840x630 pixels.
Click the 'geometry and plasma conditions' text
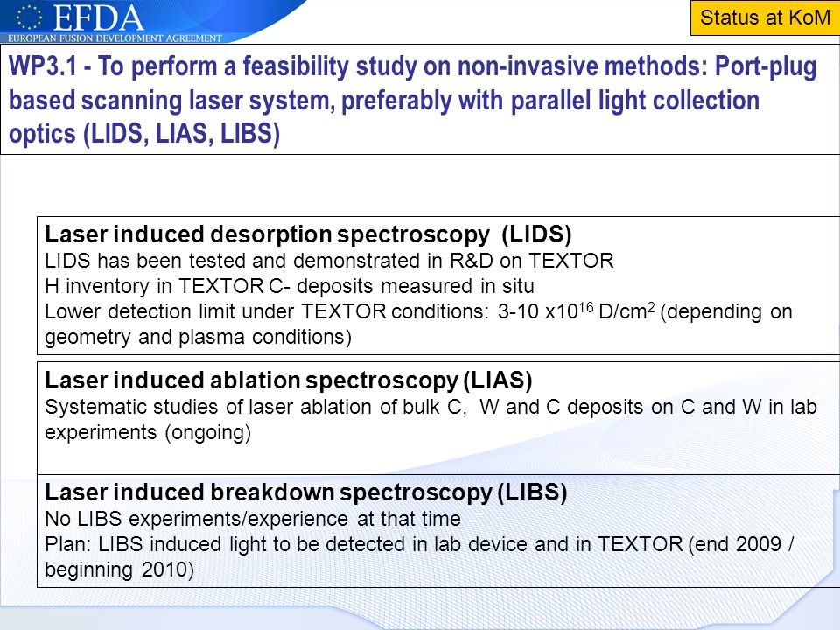[x=199, y=338]
